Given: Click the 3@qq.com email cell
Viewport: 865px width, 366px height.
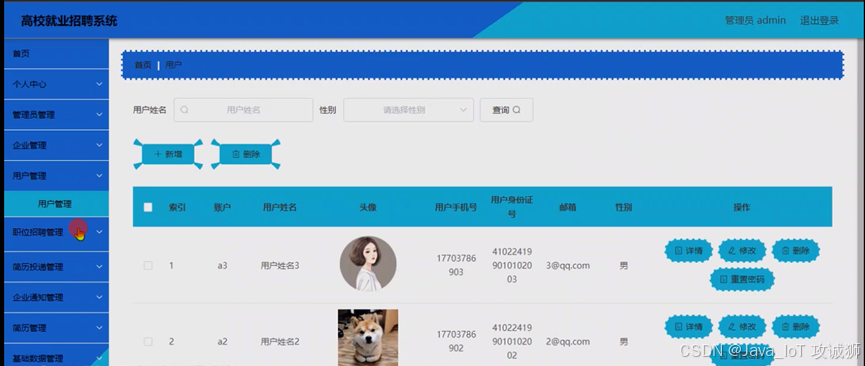Looking at the screenshot, I should [568, 266].
